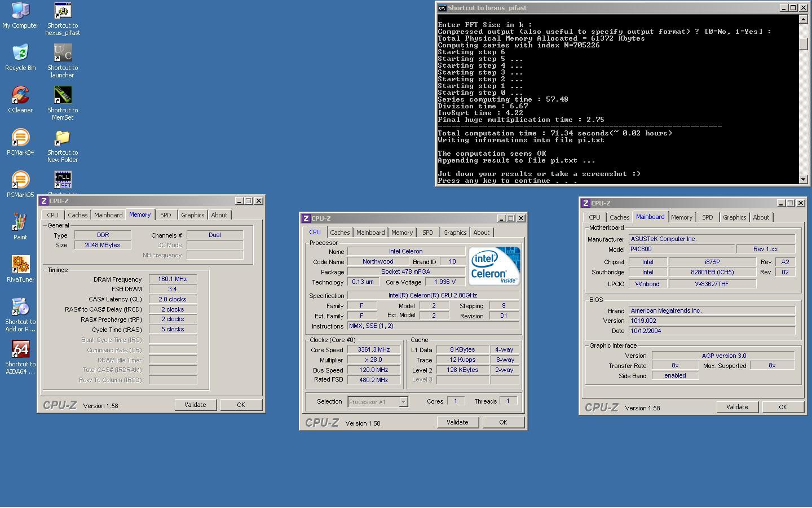The image size is (812, 508).
Task: Click the pifast console window title icon
Action: [x=442, y=8]
